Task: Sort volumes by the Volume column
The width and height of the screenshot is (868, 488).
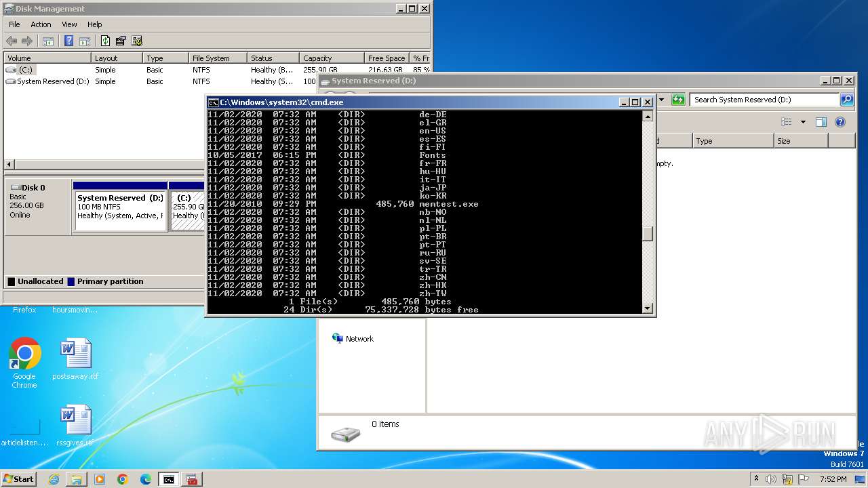Action: [x=47, y=58]
